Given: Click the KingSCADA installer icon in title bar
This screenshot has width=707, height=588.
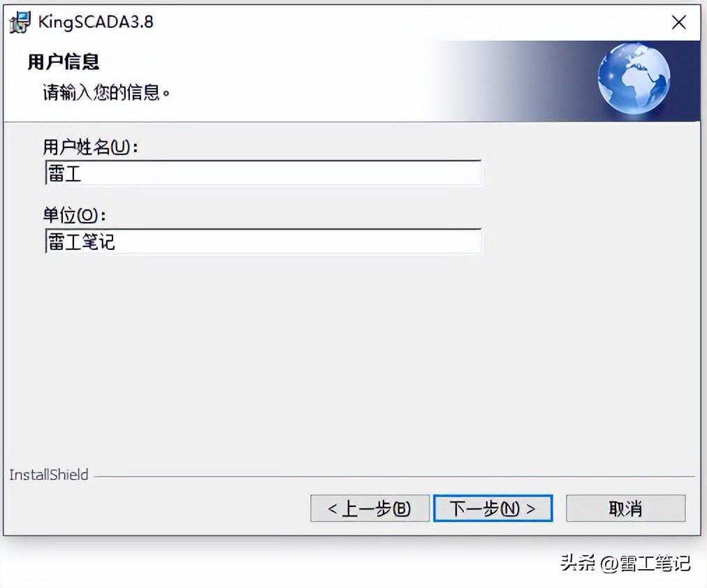Looking at the screenshot, I should point(20,22).
